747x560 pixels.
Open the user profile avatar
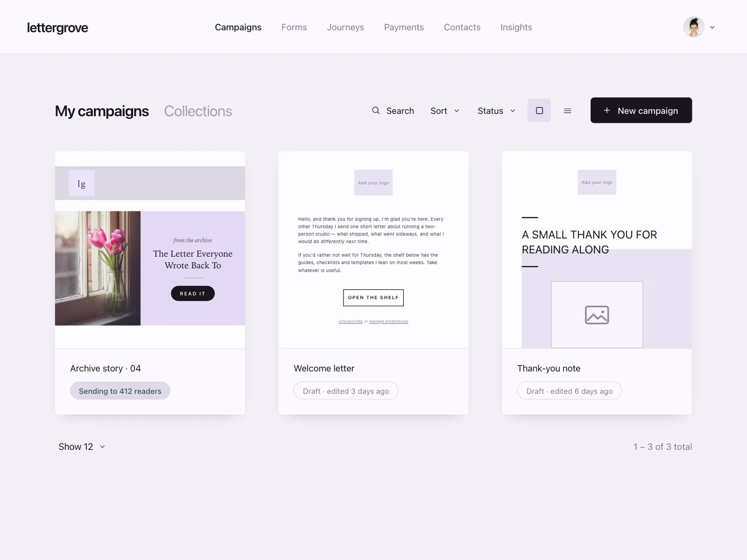pos(694,27)
